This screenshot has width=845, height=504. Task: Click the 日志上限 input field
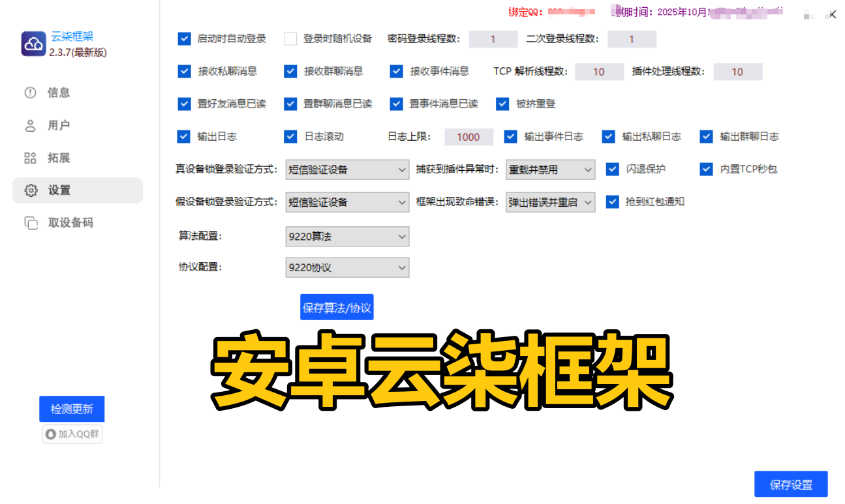[x=469, y=137]
